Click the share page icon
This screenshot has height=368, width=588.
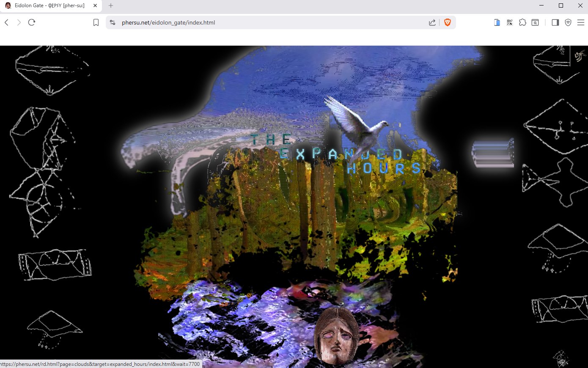point(432,22)
